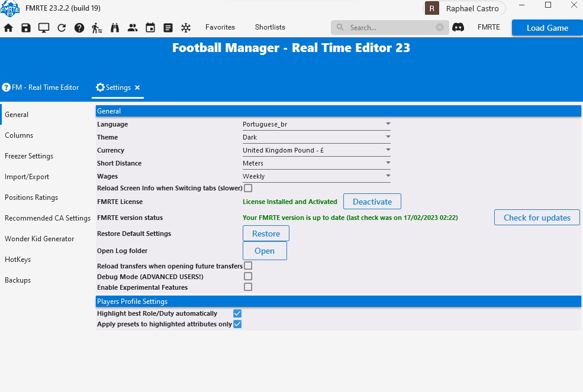
Task: Click the people group icon
Action: click(133, 28)
